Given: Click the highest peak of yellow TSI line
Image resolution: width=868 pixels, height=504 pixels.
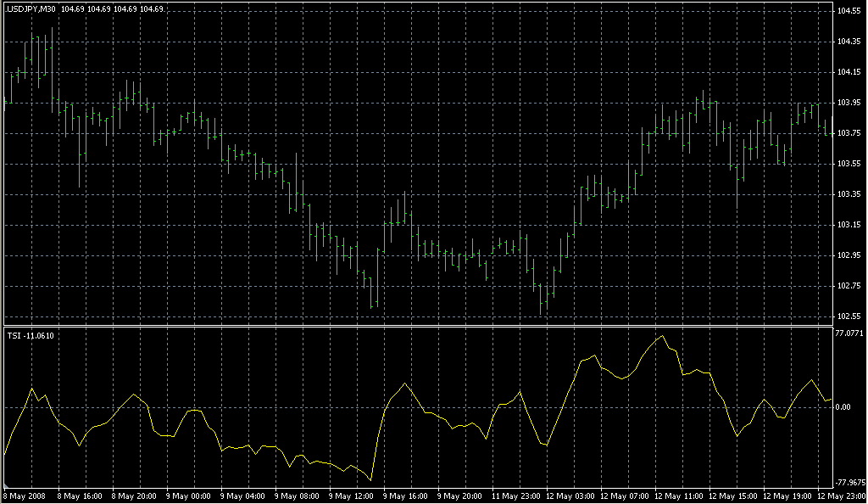Looking at the screenshot, I should tap(663, 336).
